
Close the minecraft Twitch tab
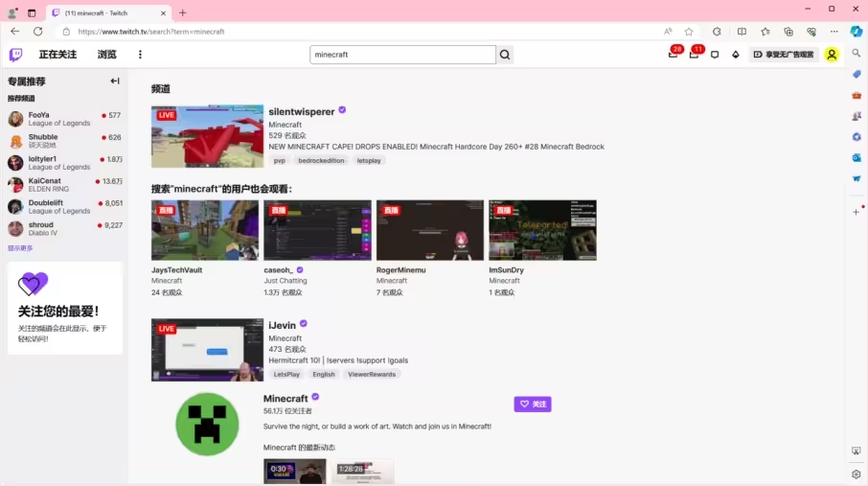163,12
